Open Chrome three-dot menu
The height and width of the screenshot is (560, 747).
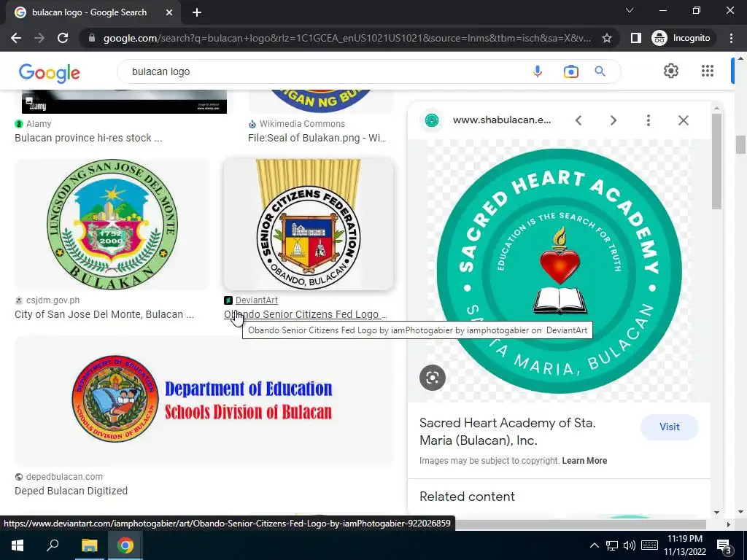point(731,38)
